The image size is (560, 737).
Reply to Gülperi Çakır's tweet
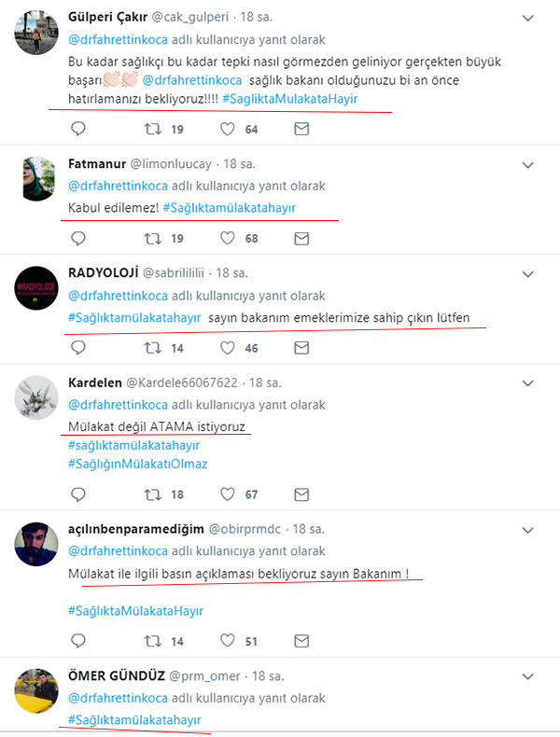click(78, 129)
